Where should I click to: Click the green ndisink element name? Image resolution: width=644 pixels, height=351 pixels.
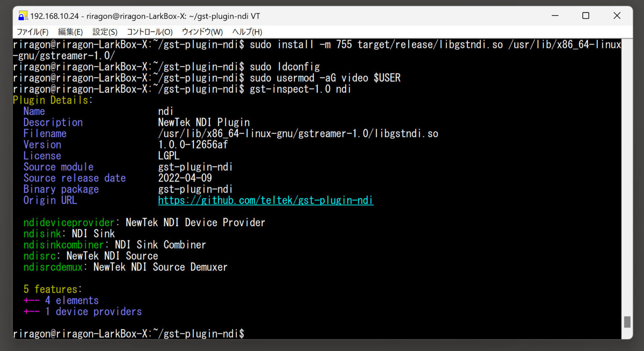coord(42,233)
